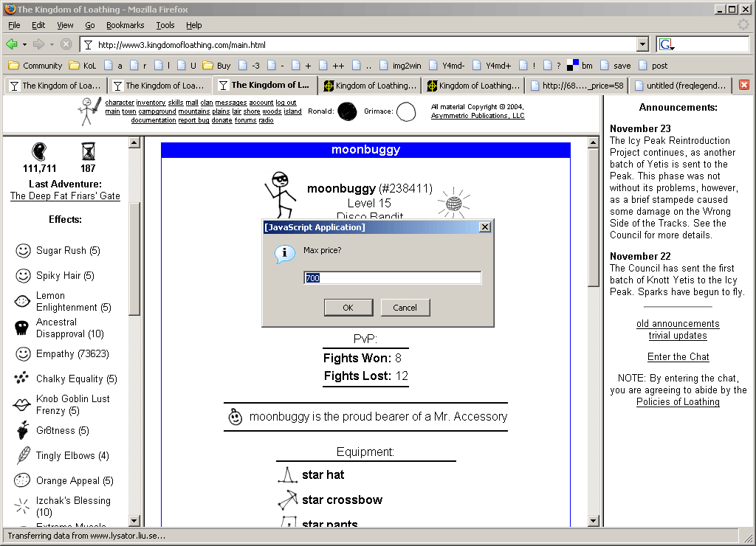Click the star hat equipment icon
Image resolution: width=756 pixels, height=546 pixels.
[x=288, y=474]
